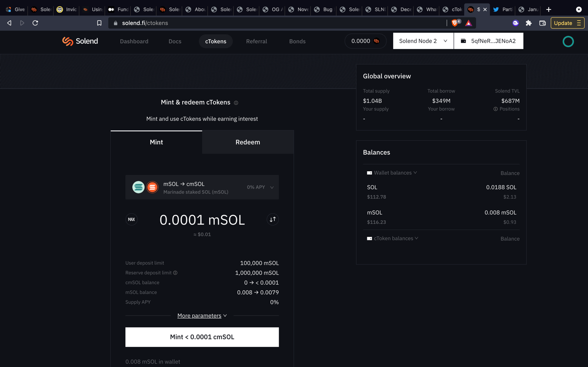Screen dimensions: 588x367
Task: Open the Dashboard nav item
Action: (x=134, y=41)
